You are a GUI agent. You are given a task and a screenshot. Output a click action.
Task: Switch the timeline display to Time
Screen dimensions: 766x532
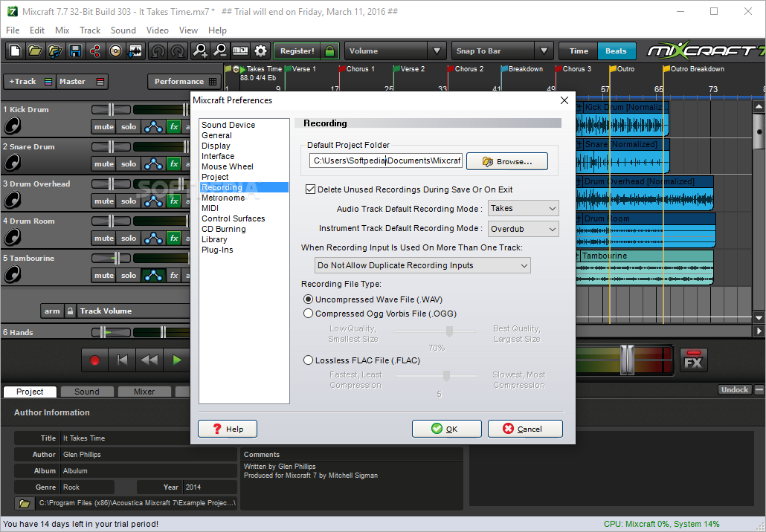pyautogui.click(x=579, y=51)
